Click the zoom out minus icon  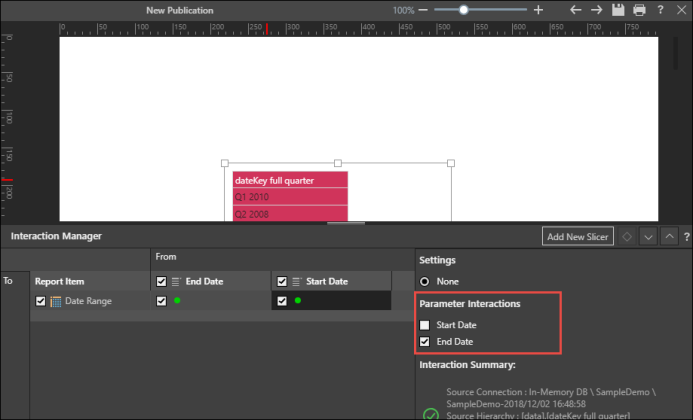(423, 10)
